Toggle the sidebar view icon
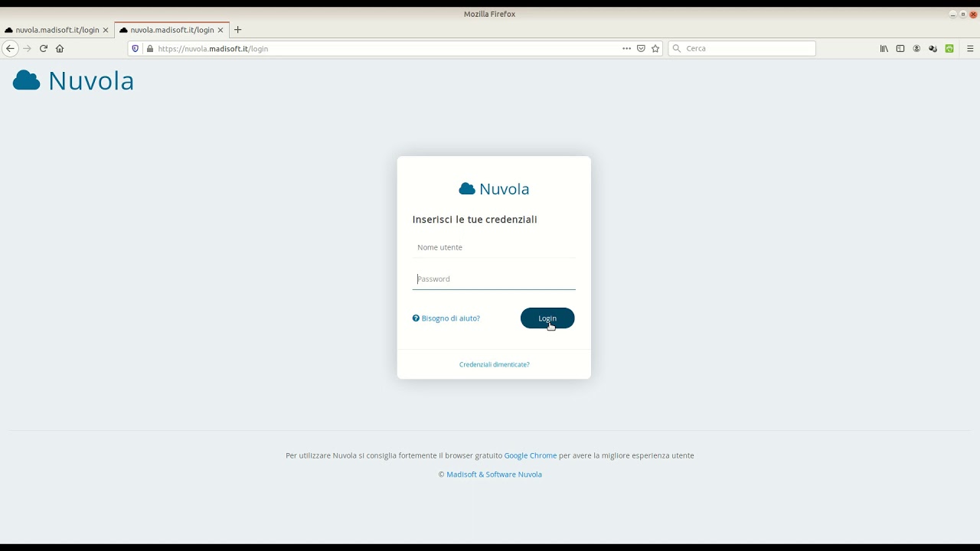 click(900, 48)
